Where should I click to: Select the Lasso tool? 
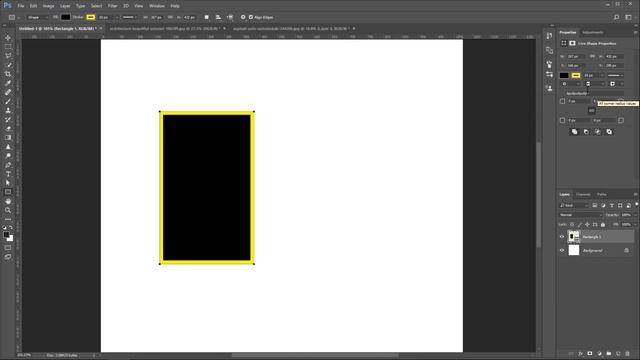8,56
